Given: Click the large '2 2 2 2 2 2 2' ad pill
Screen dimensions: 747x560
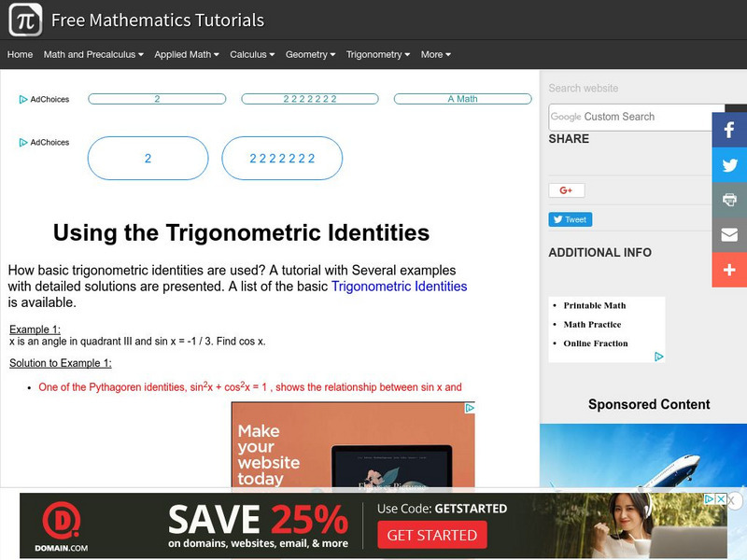Looking at the screenshot, I should tap(282, 158).
